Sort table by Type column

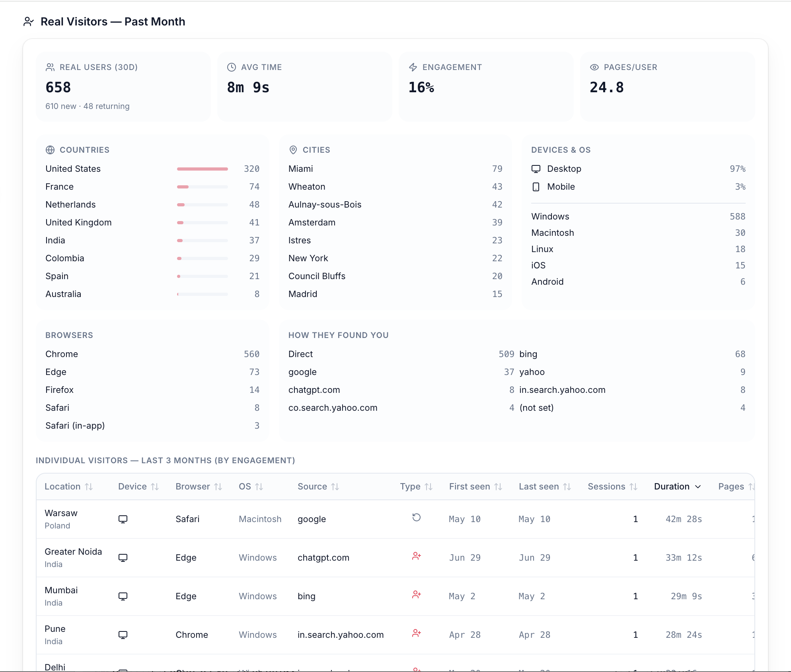pos(416,487)
